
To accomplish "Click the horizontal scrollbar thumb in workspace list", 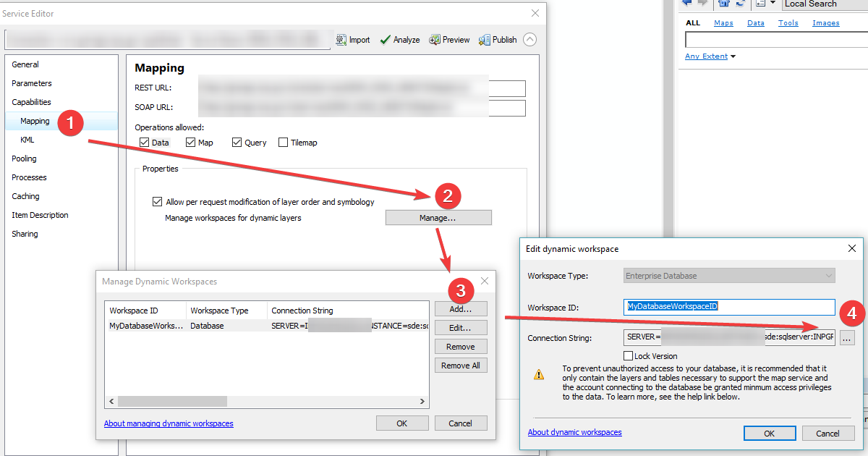I will pyautogui.click(x=172, y=402).
